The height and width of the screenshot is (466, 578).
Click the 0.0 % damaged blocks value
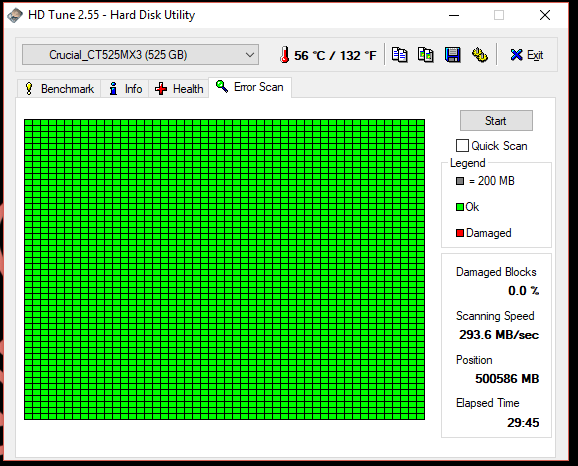tap(523, 291)
